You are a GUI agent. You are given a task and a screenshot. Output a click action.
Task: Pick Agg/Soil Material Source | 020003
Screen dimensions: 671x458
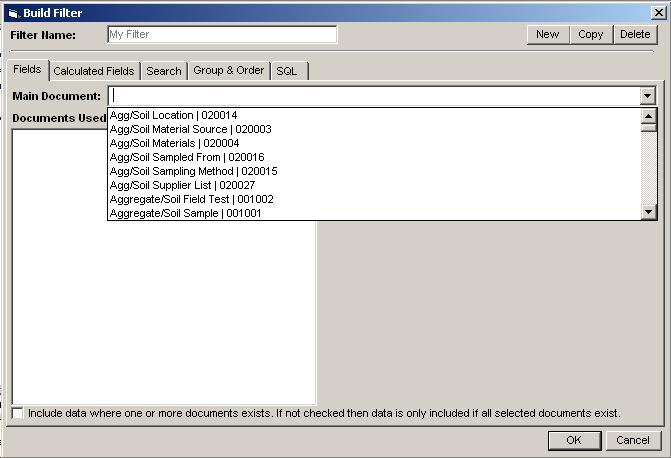coord(190,129)
